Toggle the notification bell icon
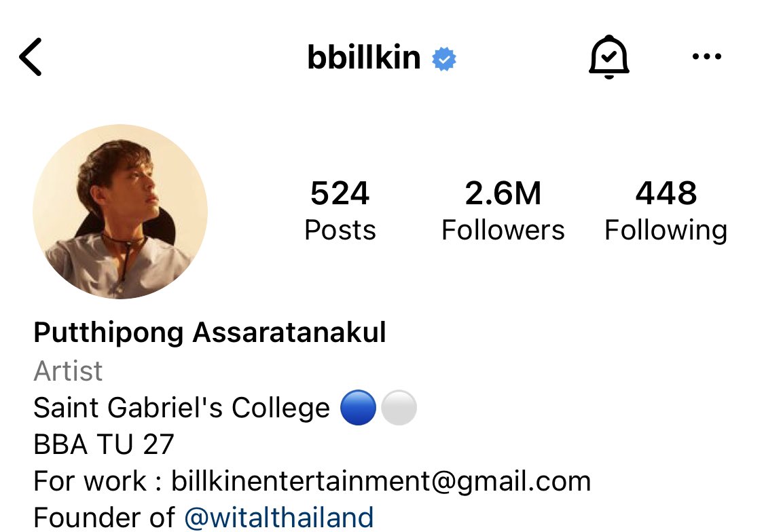Image resolution: width=764 pixels, height=532 pixels. pyautogui.click(x=608, y=57)
